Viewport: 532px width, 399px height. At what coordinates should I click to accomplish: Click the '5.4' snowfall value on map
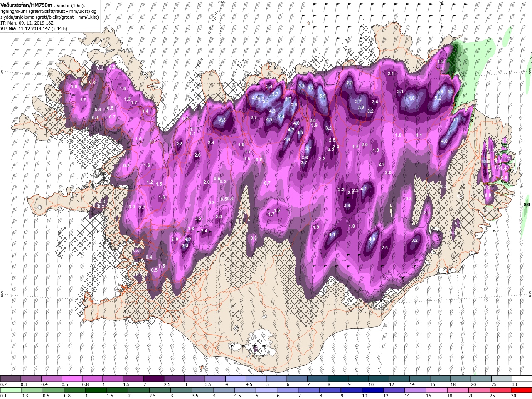point(294,104)
